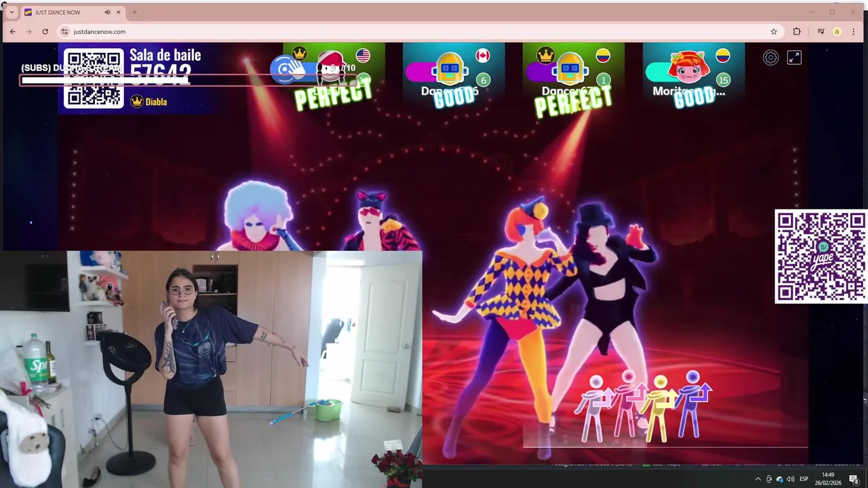
Task: Open the clock showing 14:49
Action: (x=828, y=479)
